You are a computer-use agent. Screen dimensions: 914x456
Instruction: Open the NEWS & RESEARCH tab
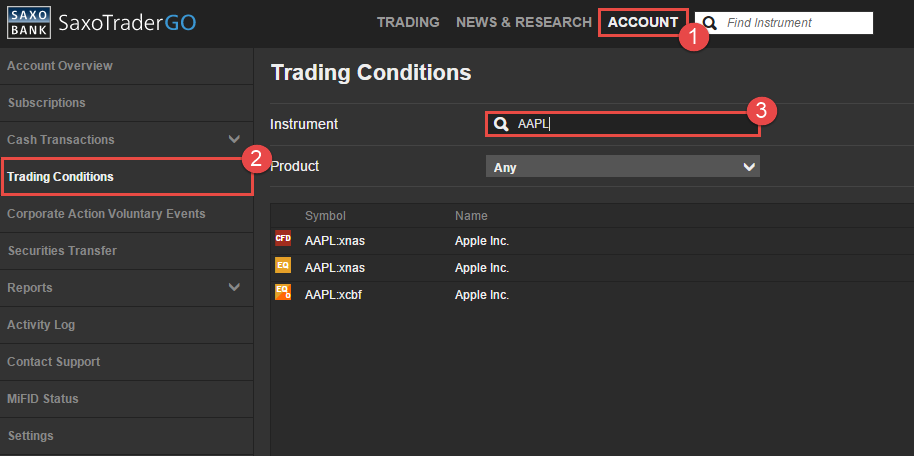coord(523,22)
